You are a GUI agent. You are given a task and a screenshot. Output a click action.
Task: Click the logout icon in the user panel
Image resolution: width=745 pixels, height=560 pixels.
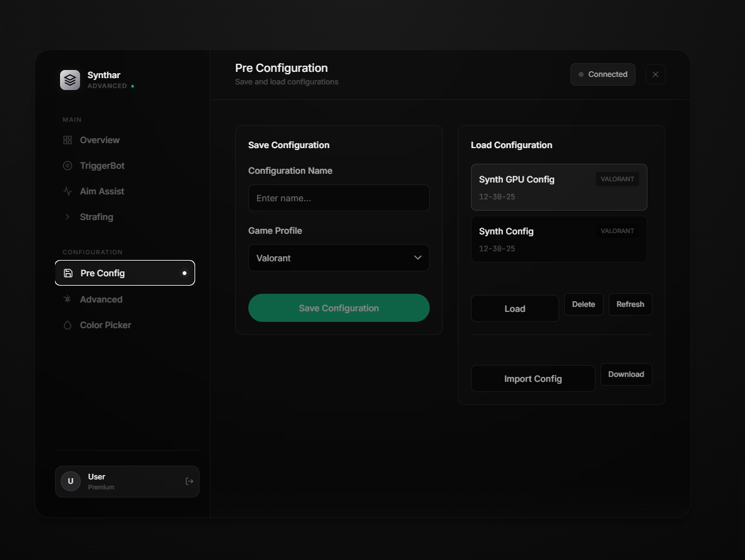(x=190, y=481)
